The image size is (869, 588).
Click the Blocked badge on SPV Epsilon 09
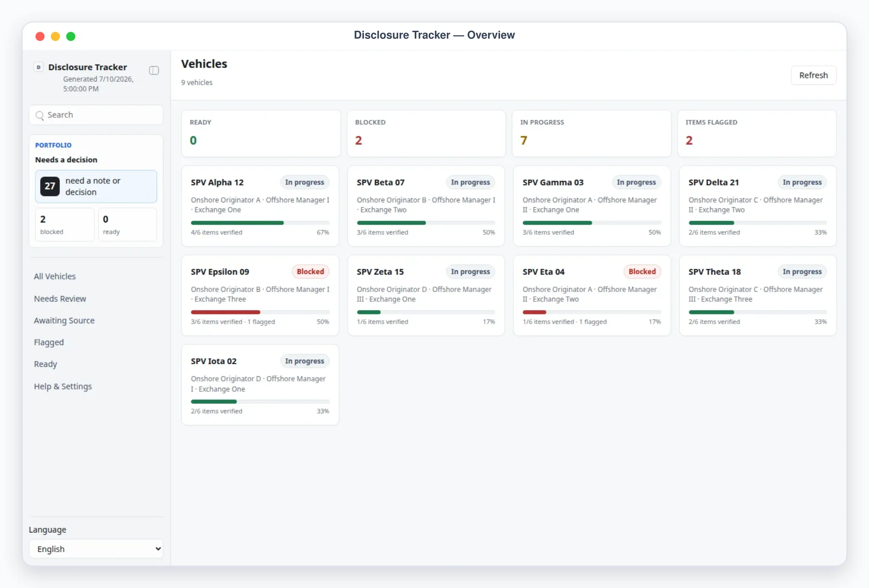point(310,272)
